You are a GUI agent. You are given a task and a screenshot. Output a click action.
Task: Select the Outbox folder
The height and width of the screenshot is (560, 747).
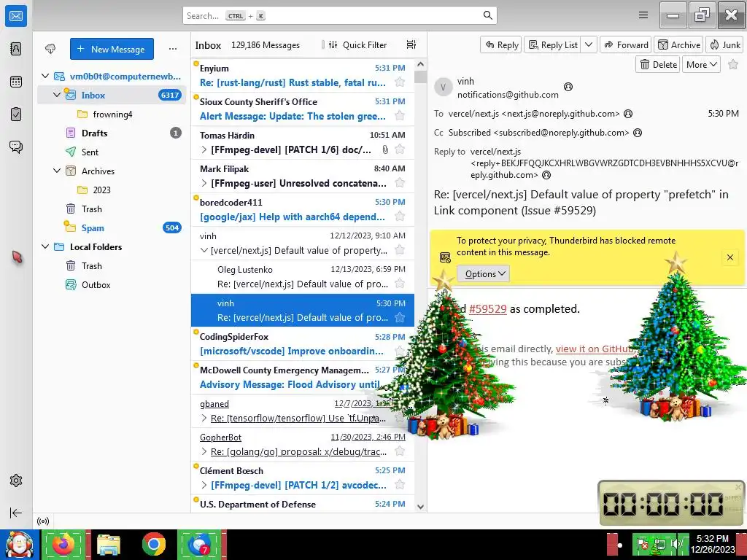coord(112,285)
